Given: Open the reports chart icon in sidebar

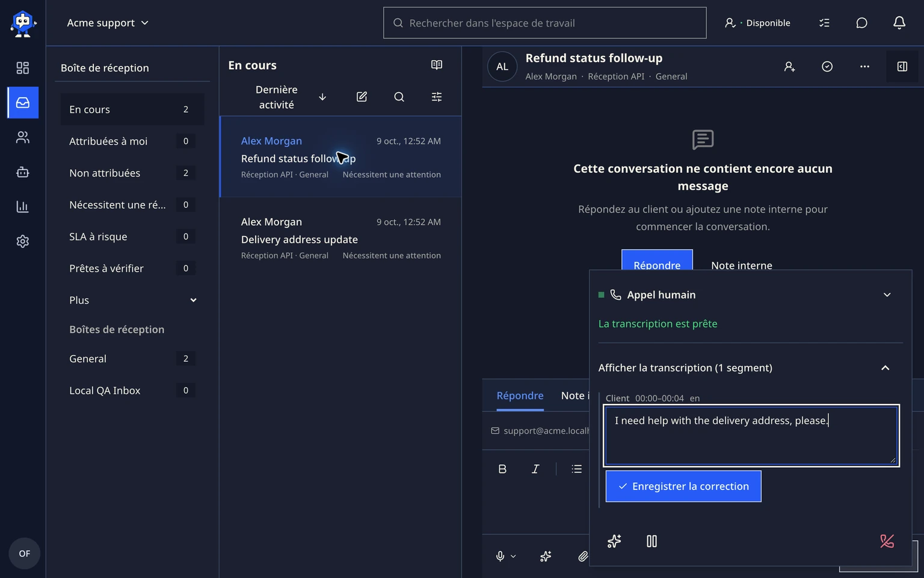Looking at the screenshot, I should pyautogui.click(x=23, y=207).
